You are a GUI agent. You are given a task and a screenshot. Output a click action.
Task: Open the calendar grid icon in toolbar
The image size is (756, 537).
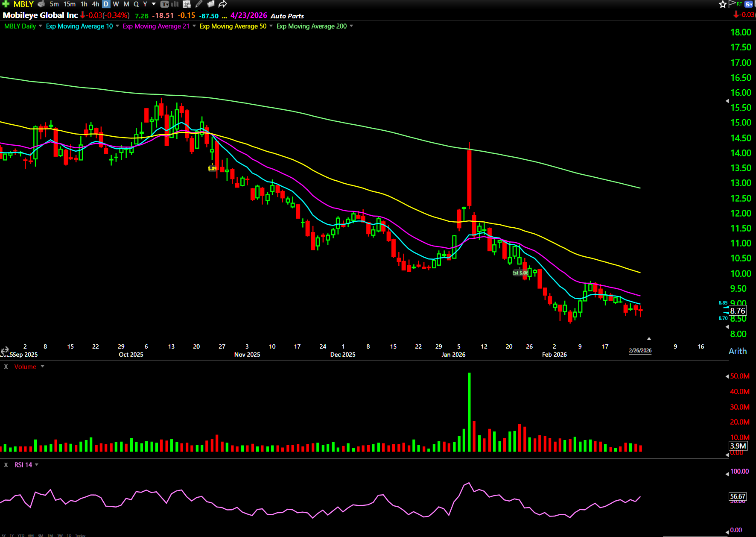click(x=187, y=4)
